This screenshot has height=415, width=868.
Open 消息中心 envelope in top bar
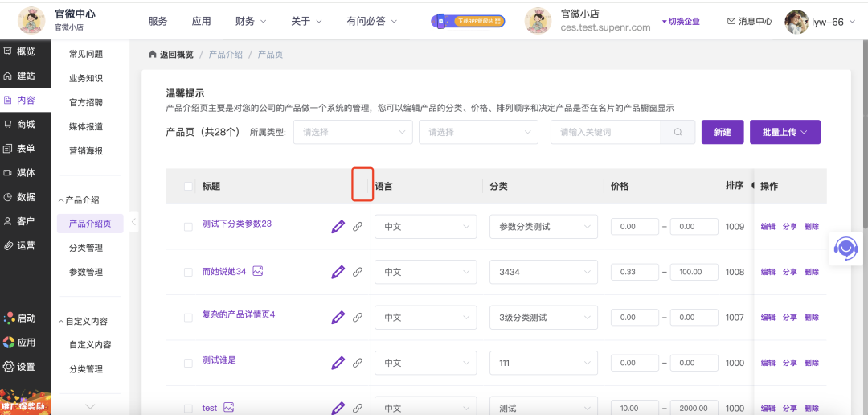pyautogui.click(x=749, y=22)
